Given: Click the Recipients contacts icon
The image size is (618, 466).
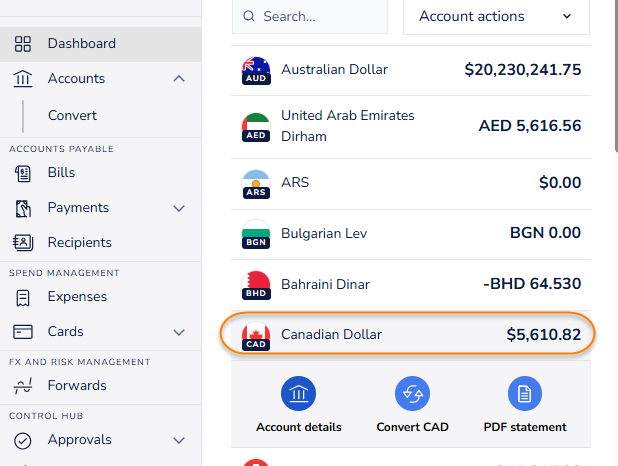Looking at the screenshot, I should click(x=23, y=242).
